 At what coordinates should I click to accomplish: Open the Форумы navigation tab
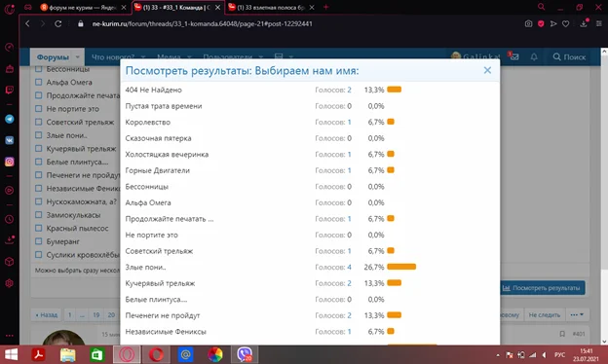tap(53, 56)
